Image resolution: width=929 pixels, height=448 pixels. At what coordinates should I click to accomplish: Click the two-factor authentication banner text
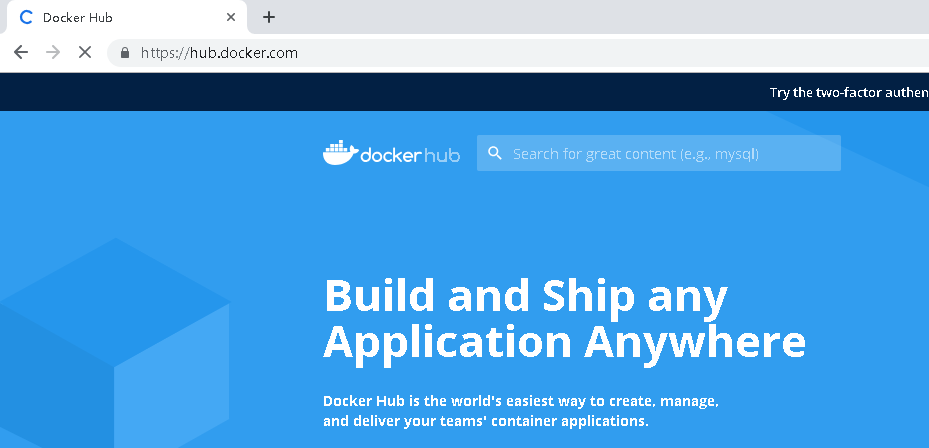[x=849, y=92]
